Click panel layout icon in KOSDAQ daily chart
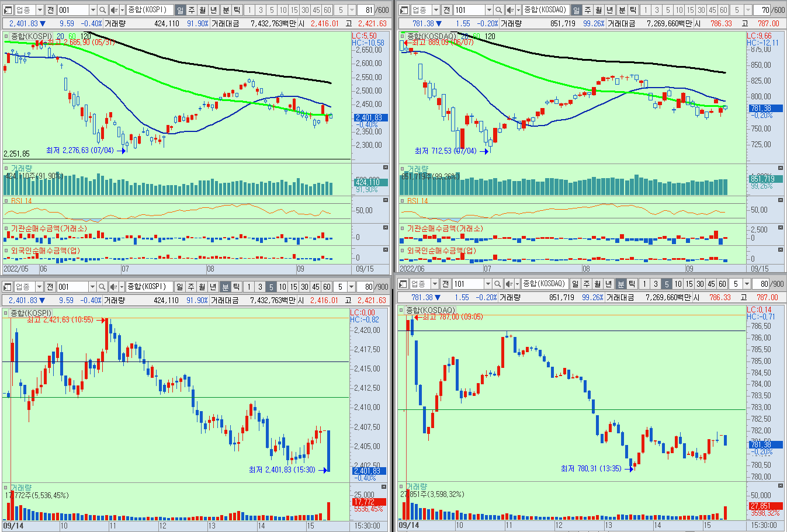 coord(404,10)
